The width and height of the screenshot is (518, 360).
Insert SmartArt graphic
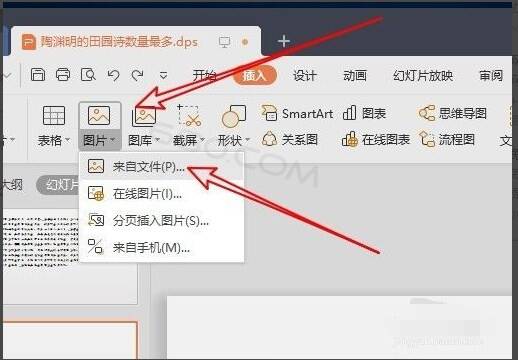pos(297,114)
